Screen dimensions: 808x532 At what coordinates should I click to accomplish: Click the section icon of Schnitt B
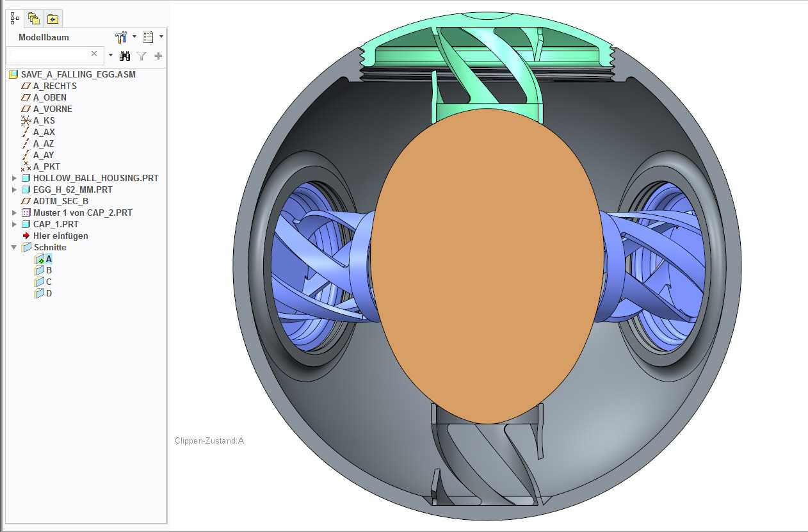pyautogui.click(x=39, y=270)
